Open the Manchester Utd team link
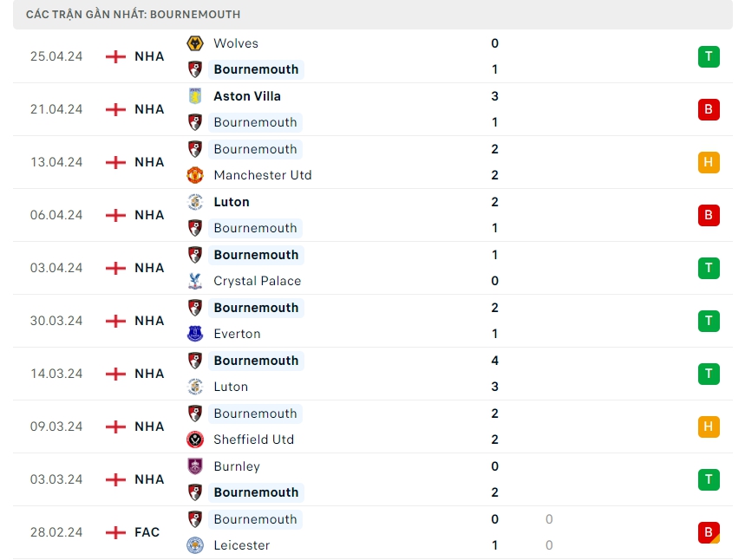The width and height of the screenshot is (745, 560). click(x=262, y=175)
